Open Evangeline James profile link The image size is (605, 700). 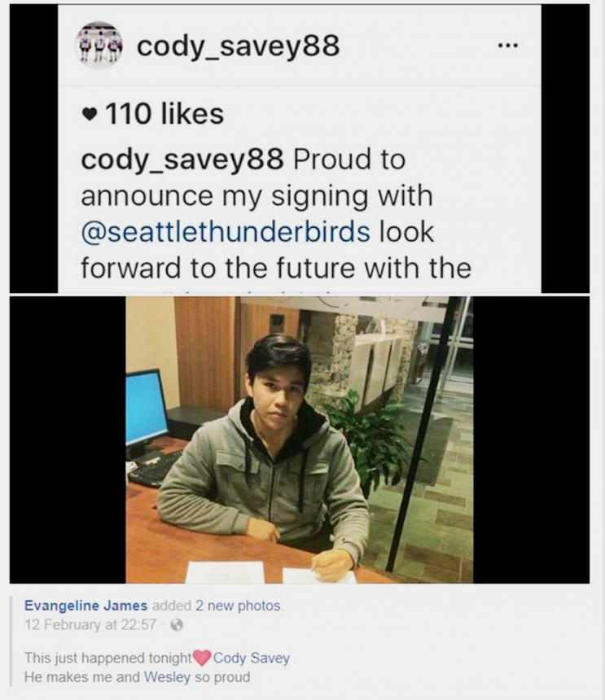pyautogui.click(x=85, y=606)
